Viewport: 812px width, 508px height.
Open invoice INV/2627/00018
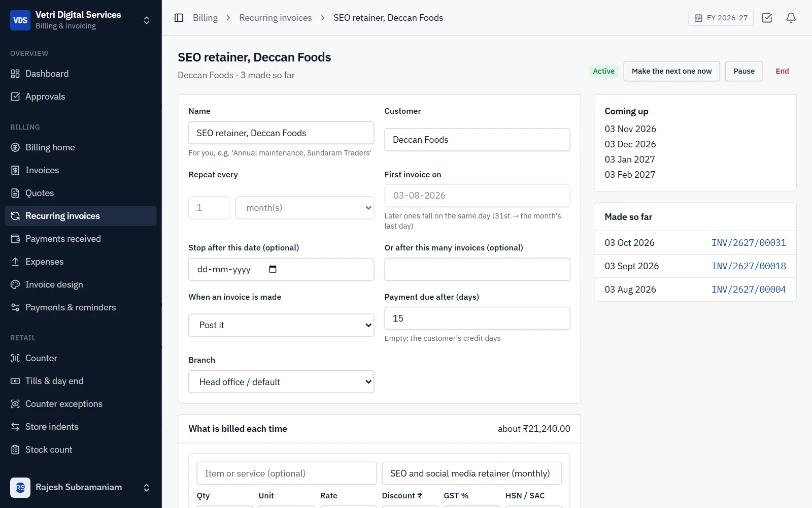[749, 266]
